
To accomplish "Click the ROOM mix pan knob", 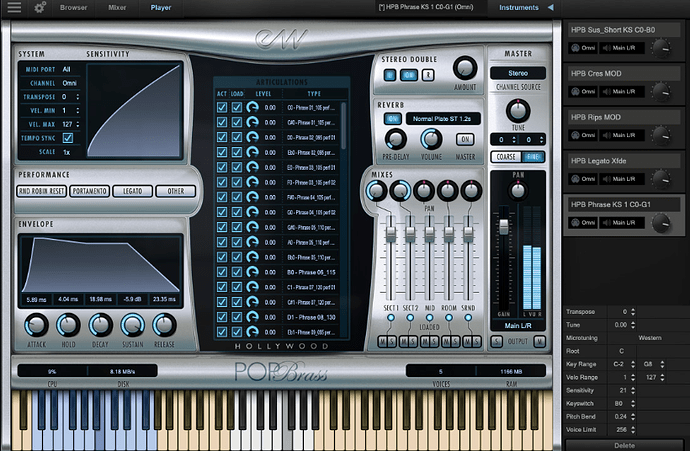I will (x=448, y=191).
